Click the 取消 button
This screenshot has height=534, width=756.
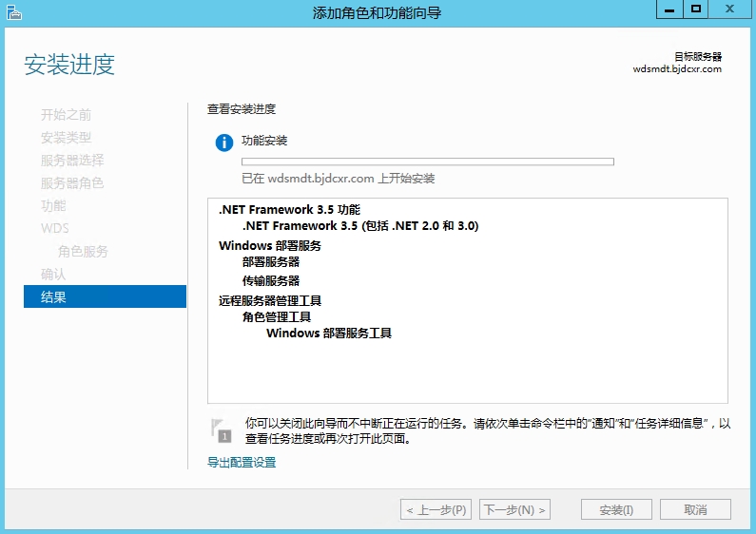pyautogui.click(x=695, y=510)
